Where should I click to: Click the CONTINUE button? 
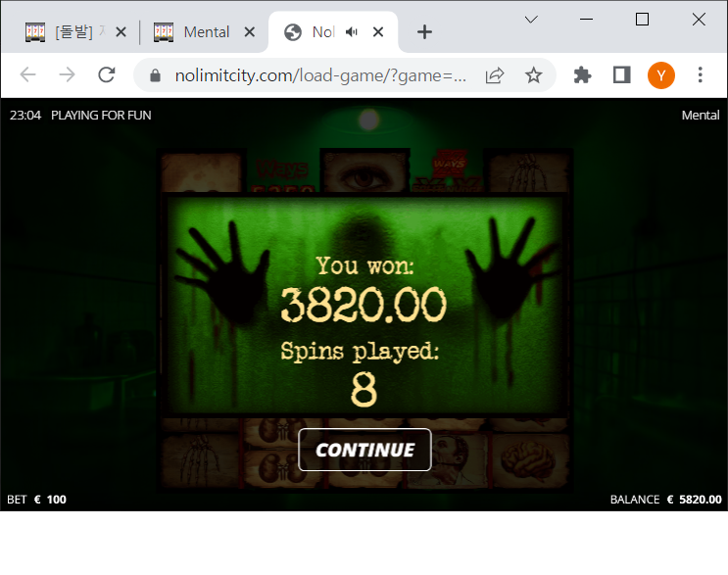(x=364, y=450)
